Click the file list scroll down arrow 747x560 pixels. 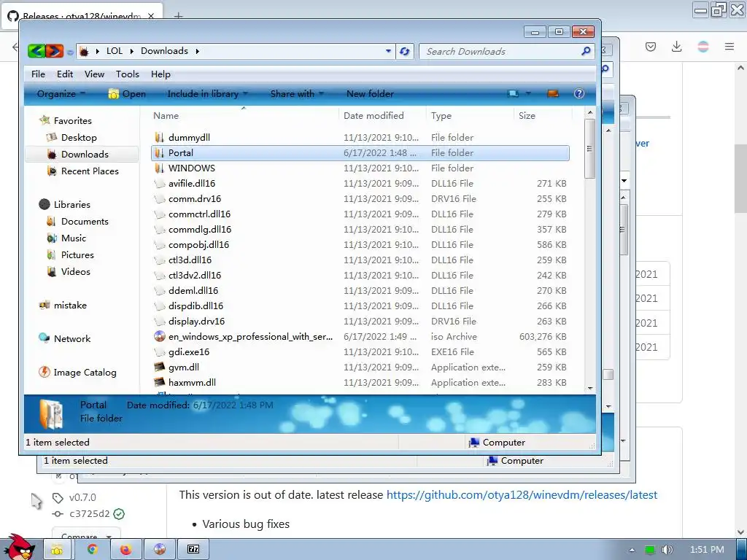pos(590,388)
